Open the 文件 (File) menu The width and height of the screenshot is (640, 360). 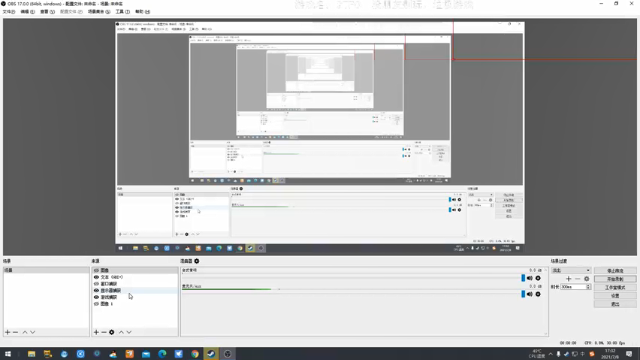(x=9, y=12)
